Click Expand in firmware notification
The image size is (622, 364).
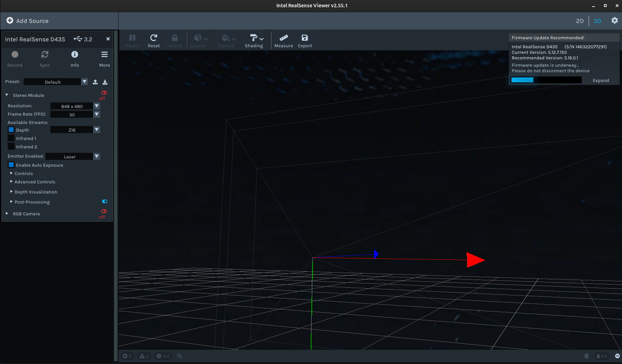coord(601,80)
